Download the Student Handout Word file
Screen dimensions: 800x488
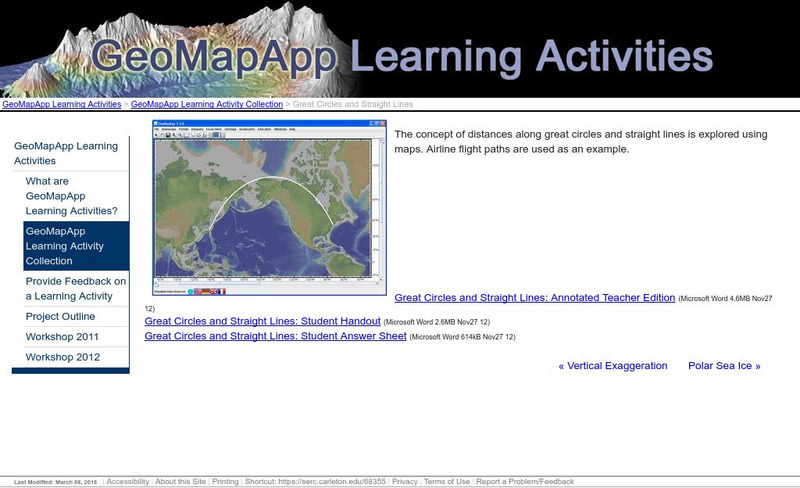point(262,321)
